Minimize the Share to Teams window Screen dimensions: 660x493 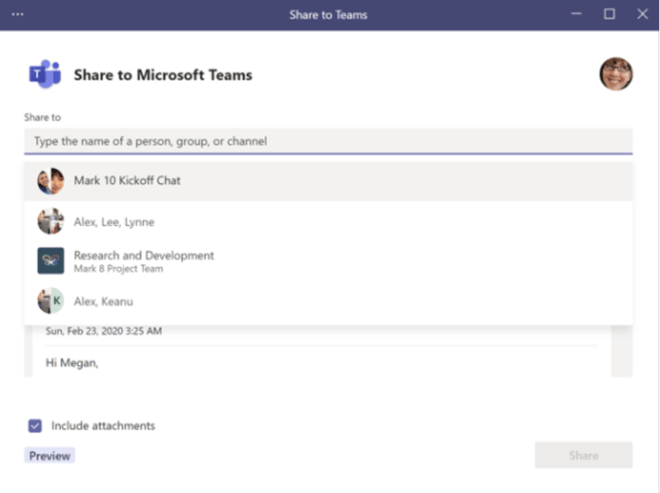pos(576,14)
